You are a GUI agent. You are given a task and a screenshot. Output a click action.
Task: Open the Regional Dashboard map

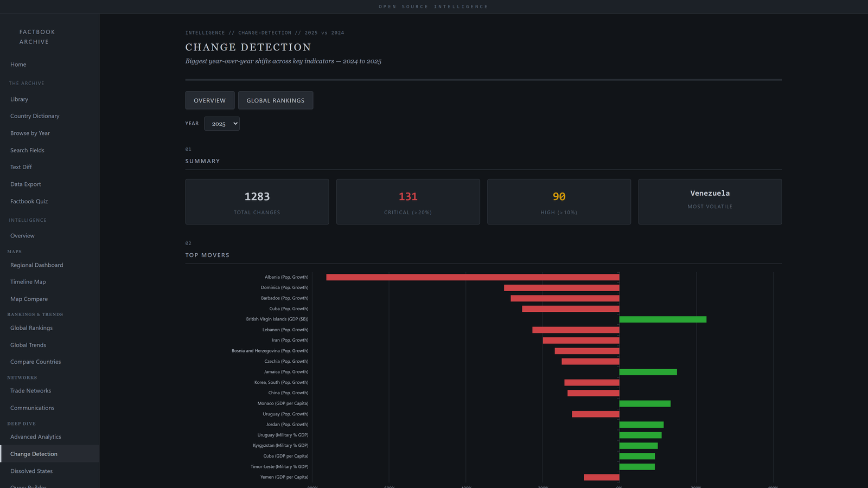pos(36,265)
